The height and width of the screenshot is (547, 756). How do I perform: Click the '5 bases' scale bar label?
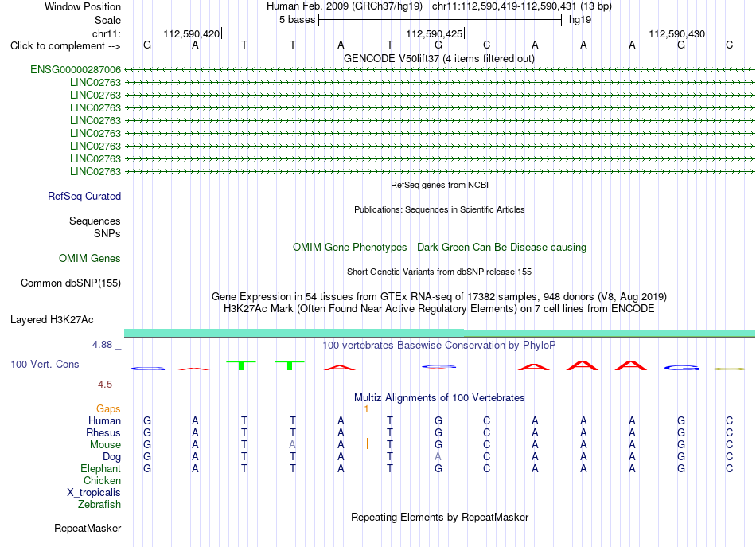pyautogui.click(x=297, y=20)
